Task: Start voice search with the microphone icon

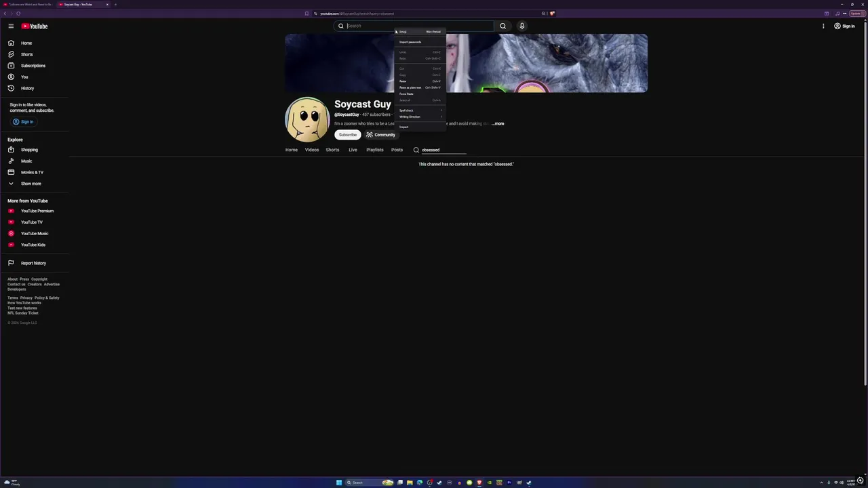Action: pyautogui.click(x=521, y=26)
